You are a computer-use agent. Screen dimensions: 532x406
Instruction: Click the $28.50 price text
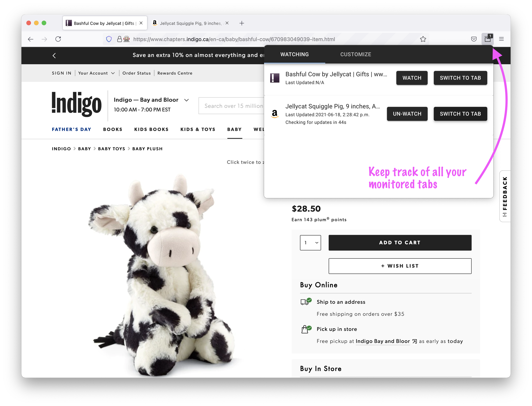point(306,209)
